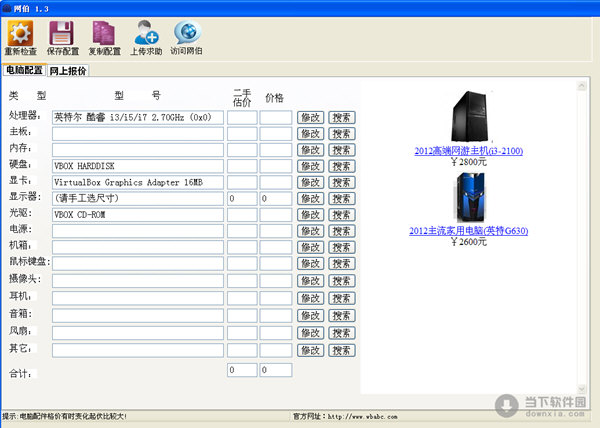Click 搜索 button for 其它 row
600x428 pixels.
point(342,350)
